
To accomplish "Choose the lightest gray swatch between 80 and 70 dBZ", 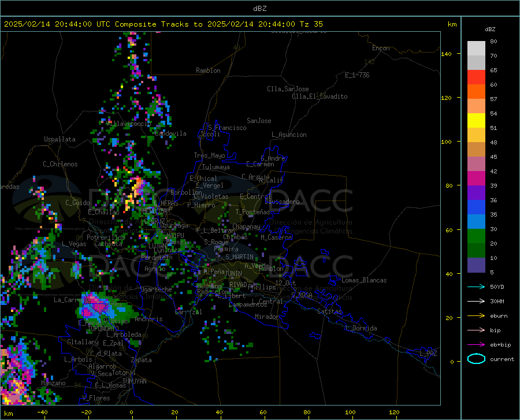I will tap(476, 49).
